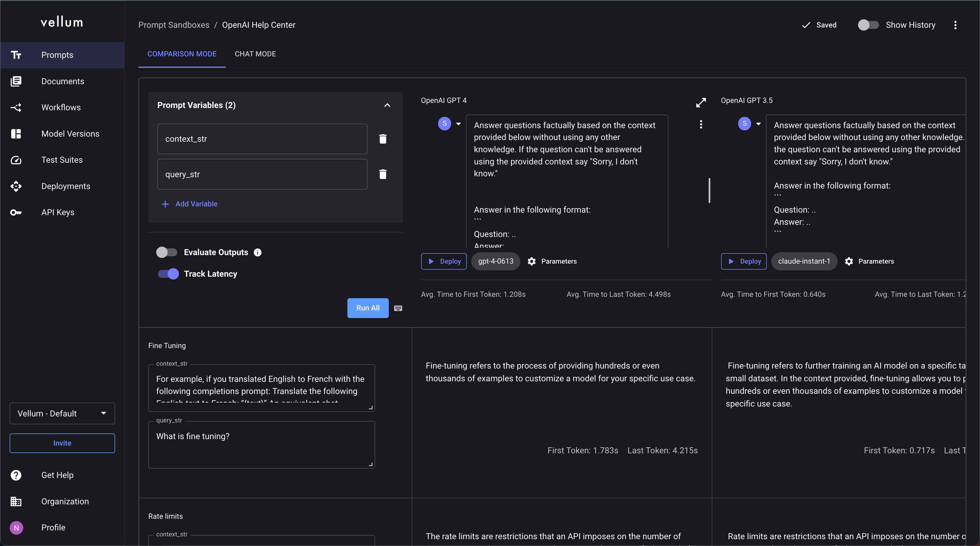Click the Workflows icon
The width and height of the screenshot is (980, 546).
[x=16, y=107]
